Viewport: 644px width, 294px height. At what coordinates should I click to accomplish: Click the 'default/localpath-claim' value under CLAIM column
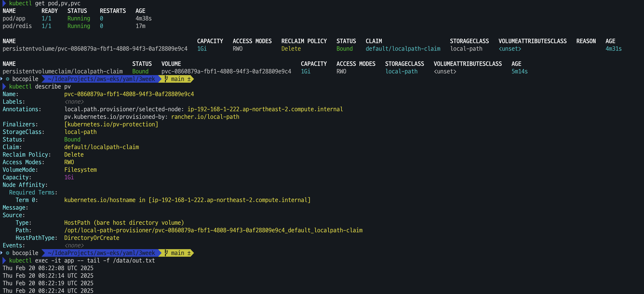(x=403, y=49)
